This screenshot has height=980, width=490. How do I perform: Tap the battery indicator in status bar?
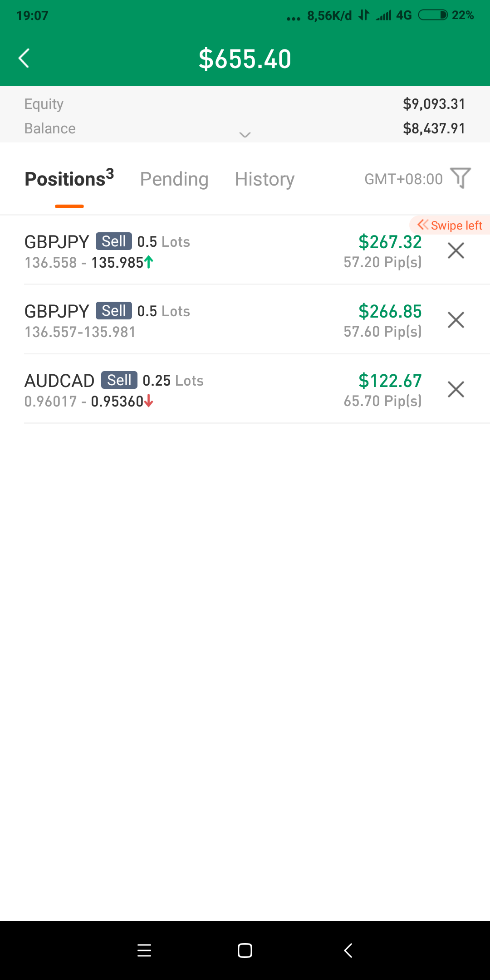[x=433, y=15]
